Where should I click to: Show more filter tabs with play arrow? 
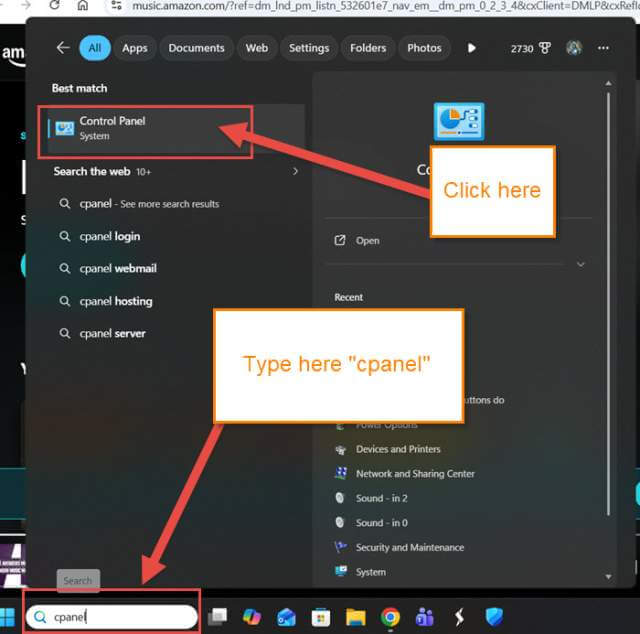coord(471,48)
